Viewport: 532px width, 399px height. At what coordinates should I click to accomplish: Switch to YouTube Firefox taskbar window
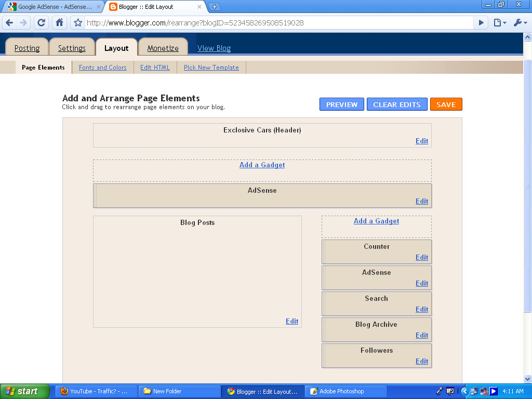96,391
